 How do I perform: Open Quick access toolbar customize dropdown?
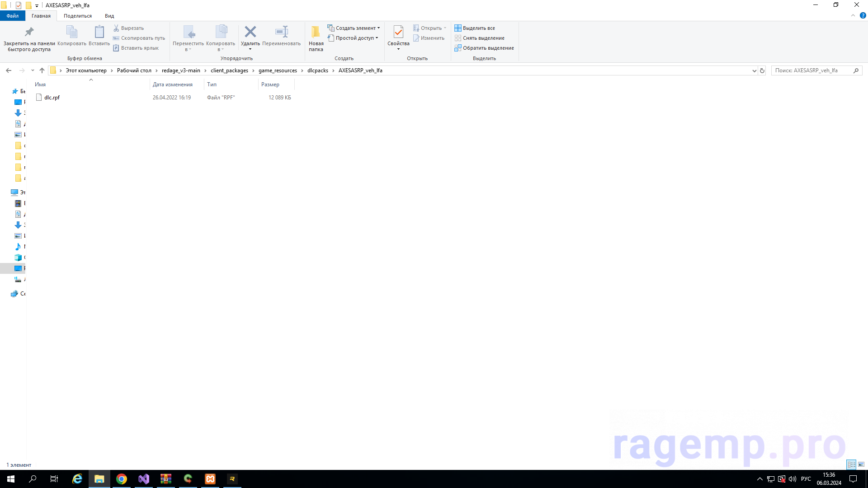[x=37, y=5]
